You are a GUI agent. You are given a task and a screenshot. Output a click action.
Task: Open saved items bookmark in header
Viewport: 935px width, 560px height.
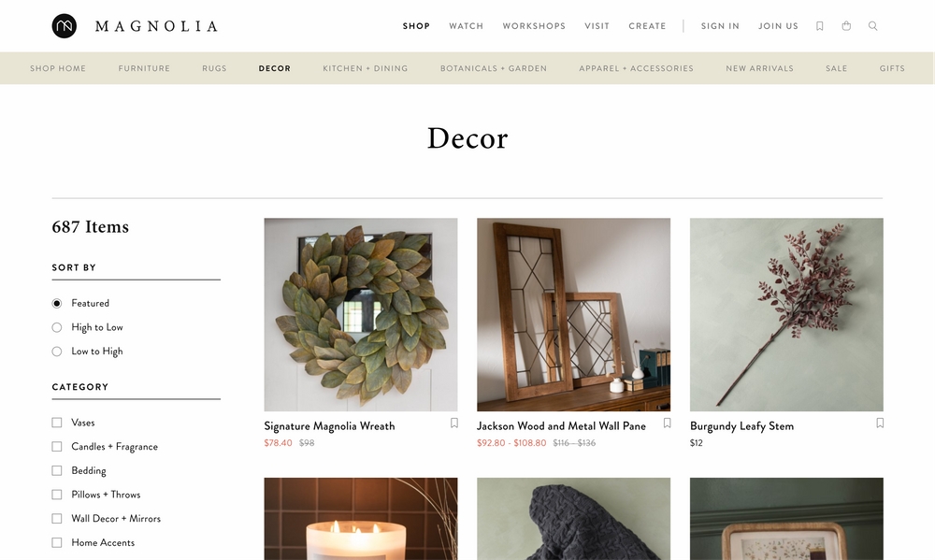[x=819, y=26]
